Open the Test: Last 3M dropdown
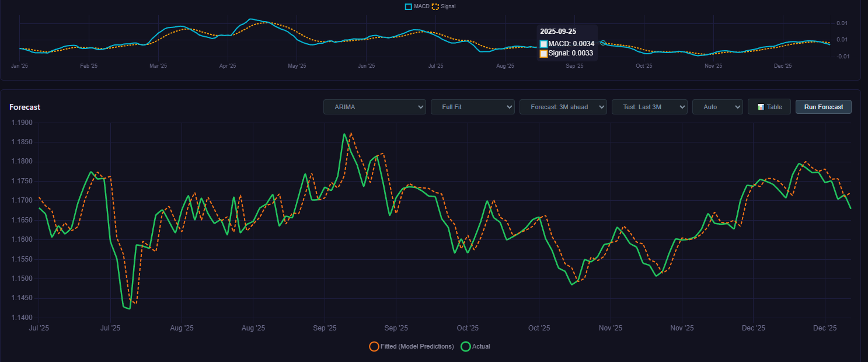 click(x=649, y=107)
